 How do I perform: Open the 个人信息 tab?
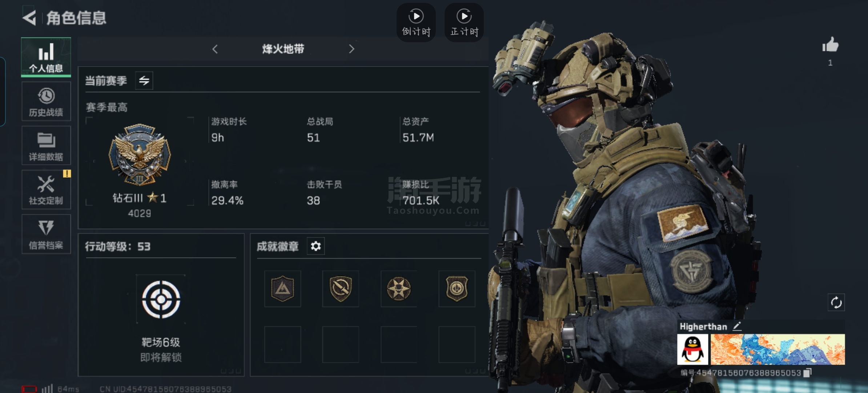point(46,57)
